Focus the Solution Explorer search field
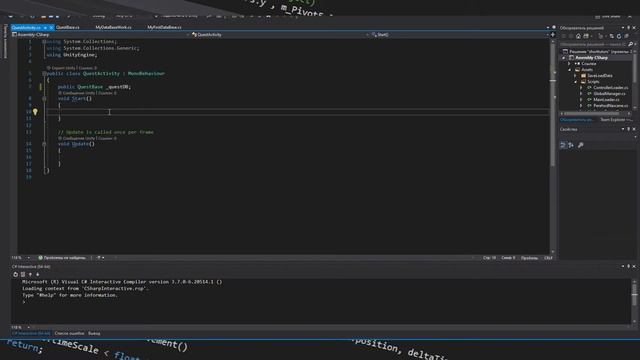Screen dimensions: 640x360 tap(593, 44)
